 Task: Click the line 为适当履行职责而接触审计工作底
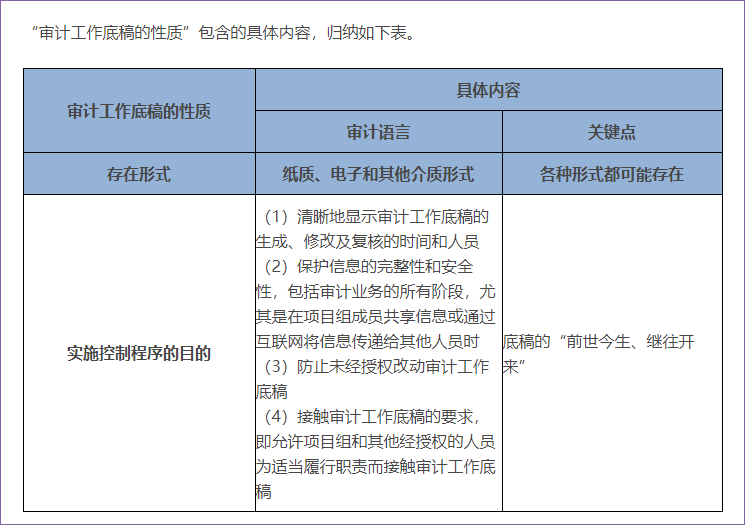click(x=375, y=466)
